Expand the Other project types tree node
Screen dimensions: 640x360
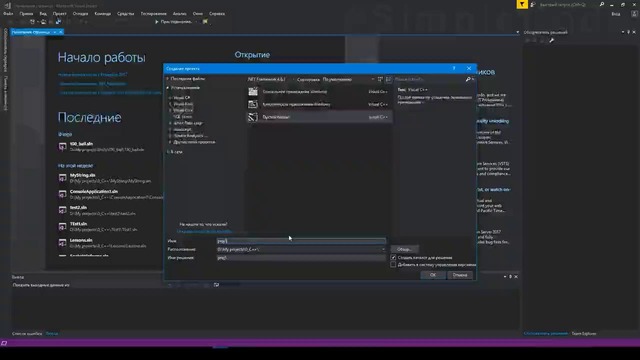click(170, 142)
